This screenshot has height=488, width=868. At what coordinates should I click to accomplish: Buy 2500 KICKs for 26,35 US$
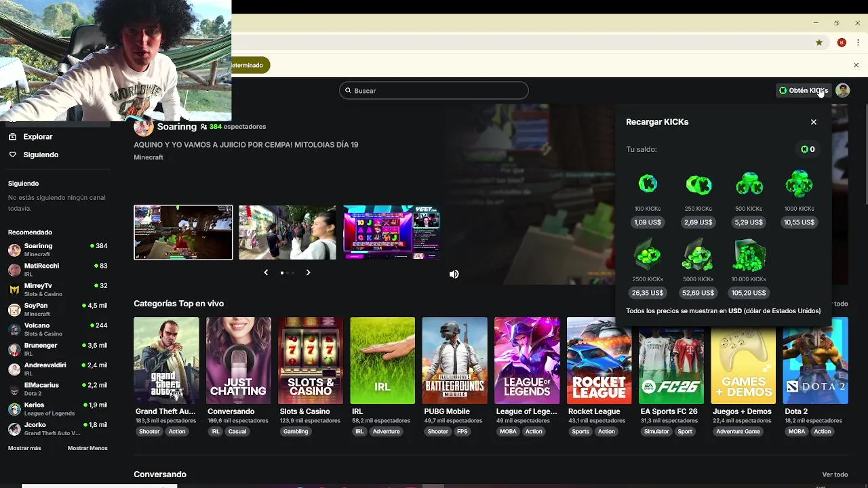coord(648,293)
